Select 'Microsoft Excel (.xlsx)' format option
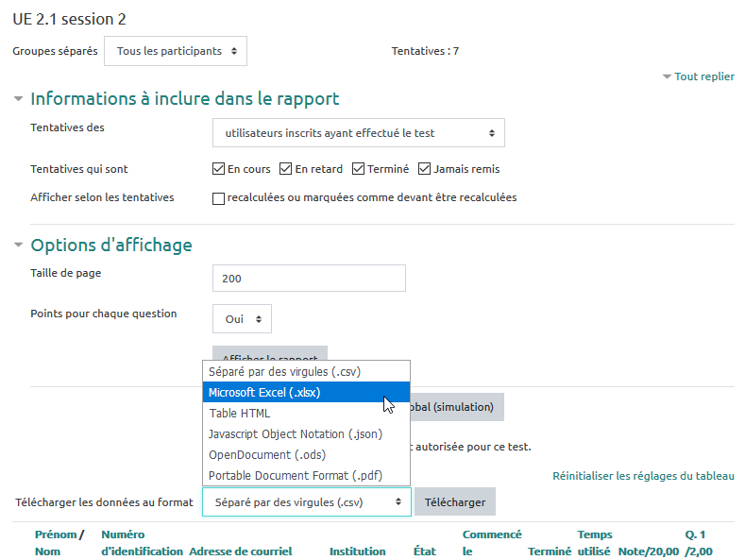The image size is (745, 560). (x=264, y=393)
